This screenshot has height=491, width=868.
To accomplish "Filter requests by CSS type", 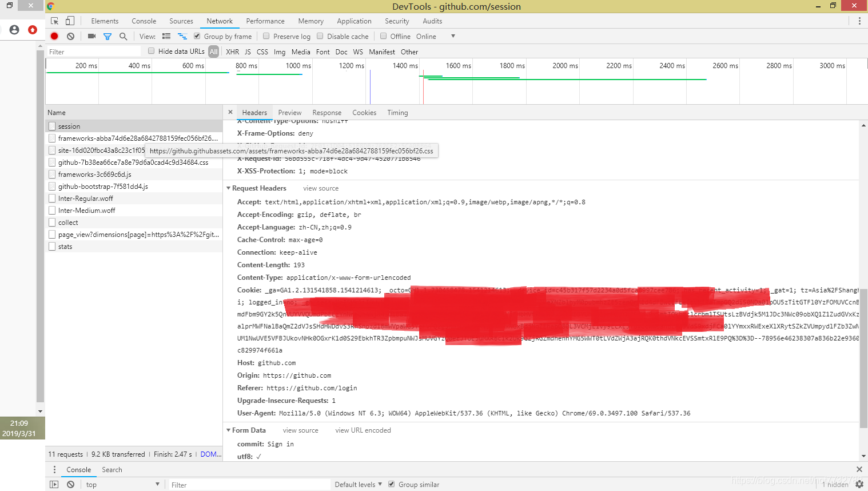I will click(262, 52).
